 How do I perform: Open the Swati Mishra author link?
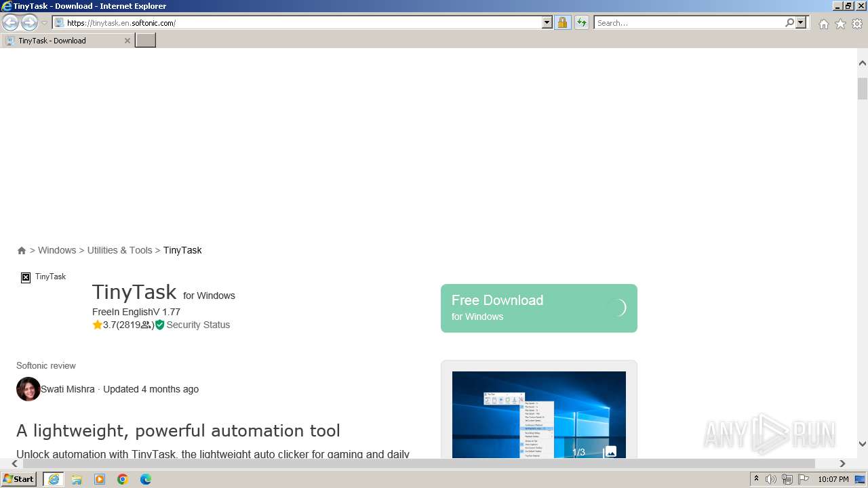click(68, 389)
